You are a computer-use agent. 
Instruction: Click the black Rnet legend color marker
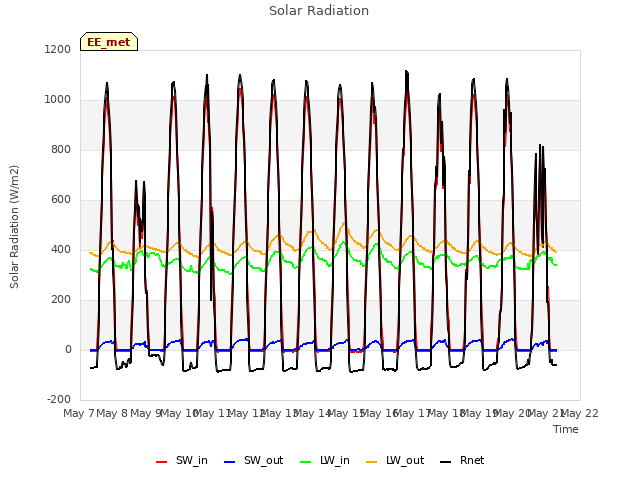446,462
